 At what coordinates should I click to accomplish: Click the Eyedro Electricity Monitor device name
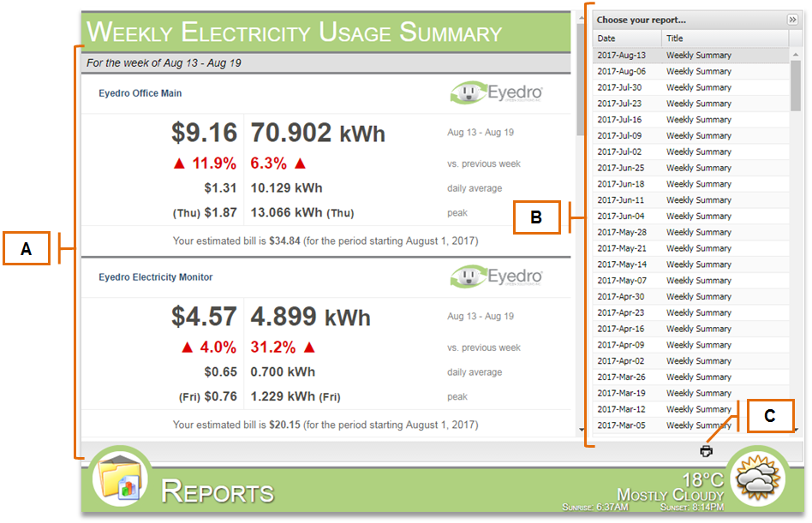click(x=155, y=276)
